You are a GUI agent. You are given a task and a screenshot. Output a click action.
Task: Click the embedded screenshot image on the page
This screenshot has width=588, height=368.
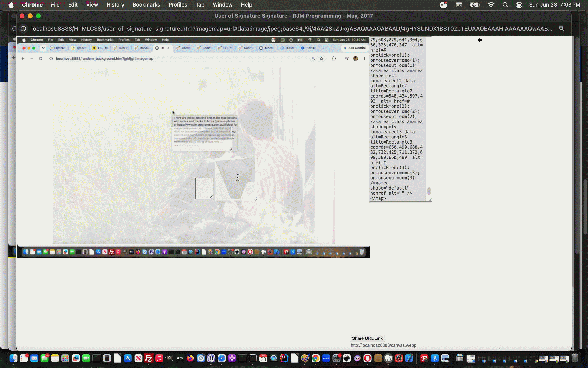[x=194, y=147]
